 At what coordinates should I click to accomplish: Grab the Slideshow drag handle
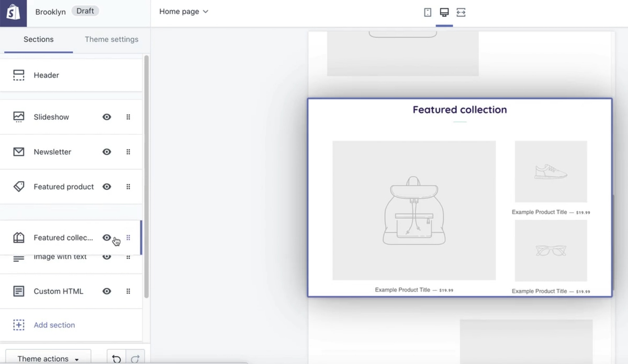tap(128, 117)
